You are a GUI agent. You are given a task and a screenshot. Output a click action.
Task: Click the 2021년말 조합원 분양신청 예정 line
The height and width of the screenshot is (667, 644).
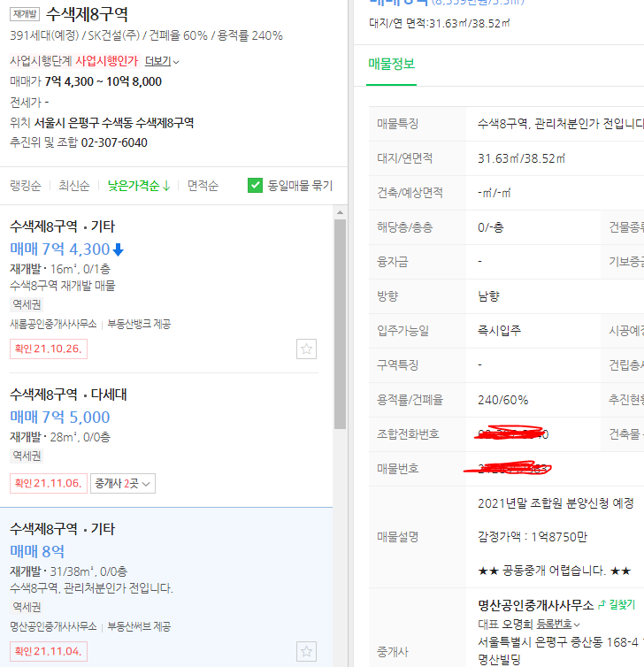556,503
